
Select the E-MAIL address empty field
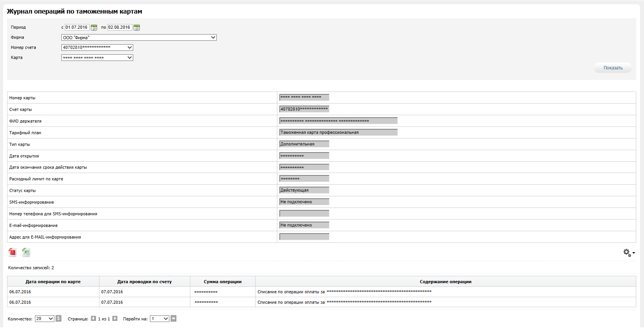pyautogui.click(x=304, y=237)
